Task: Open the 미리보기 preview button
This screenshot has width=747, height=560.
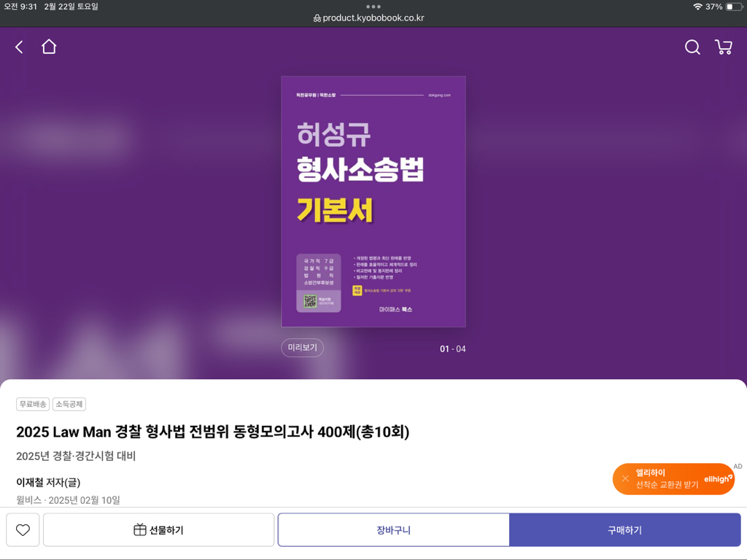Action: 303,348
